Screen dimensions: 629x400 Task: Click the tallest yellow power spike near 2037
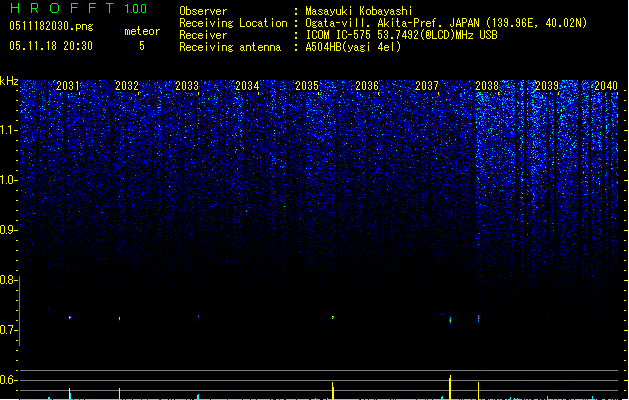coord(450,387)
